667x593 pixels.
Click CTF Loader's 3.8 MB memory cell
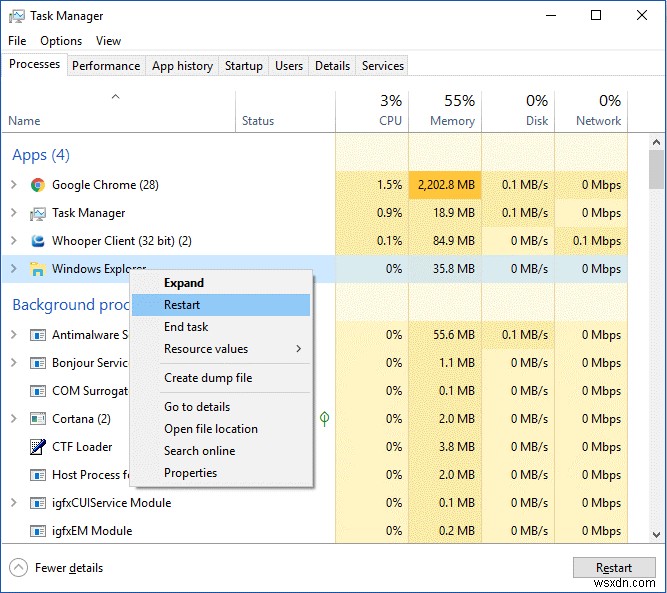445,447
